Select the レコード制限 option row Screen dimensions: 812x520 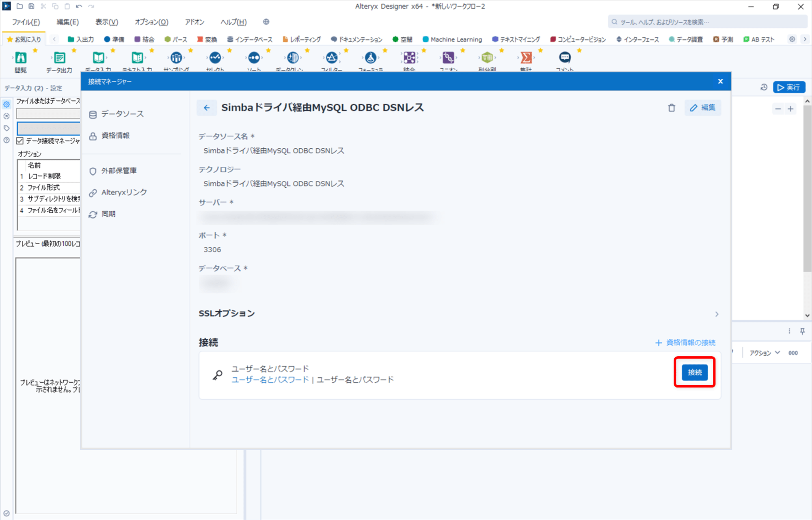tap(49, 176)
